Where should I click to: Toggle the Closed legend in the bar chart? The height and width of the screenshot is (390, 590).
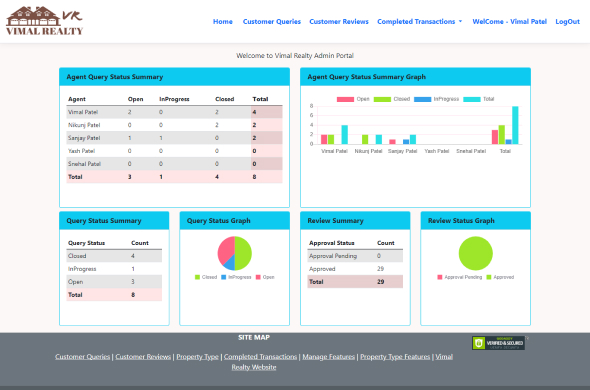pos(391,99)
